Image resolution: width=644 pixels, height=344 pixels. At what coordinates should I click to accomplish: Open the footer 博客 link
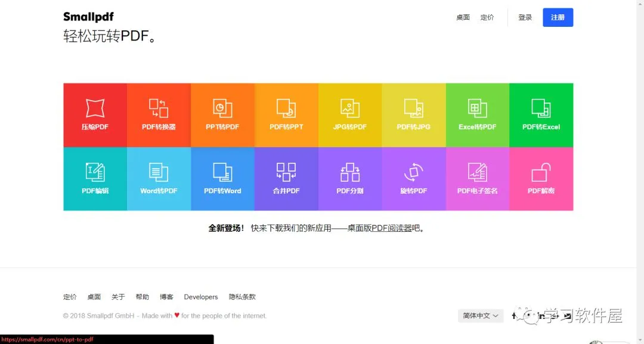coord(166,297)
